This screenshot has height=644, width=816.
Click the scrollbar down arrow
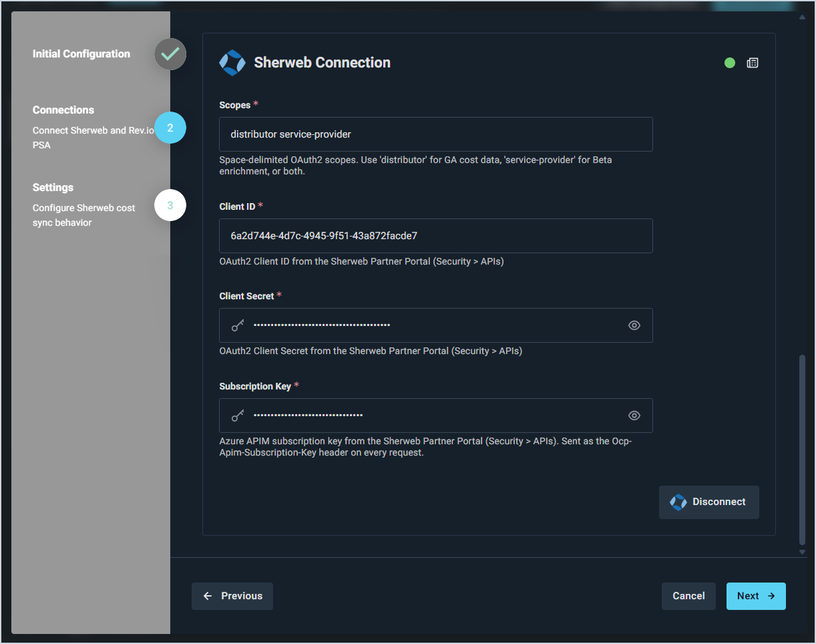(803, 552)
